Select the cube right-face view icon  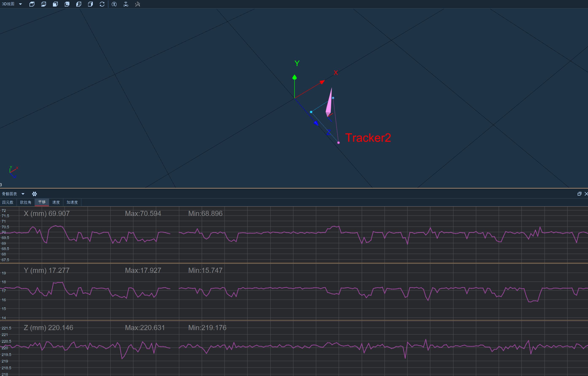(90, 4)
